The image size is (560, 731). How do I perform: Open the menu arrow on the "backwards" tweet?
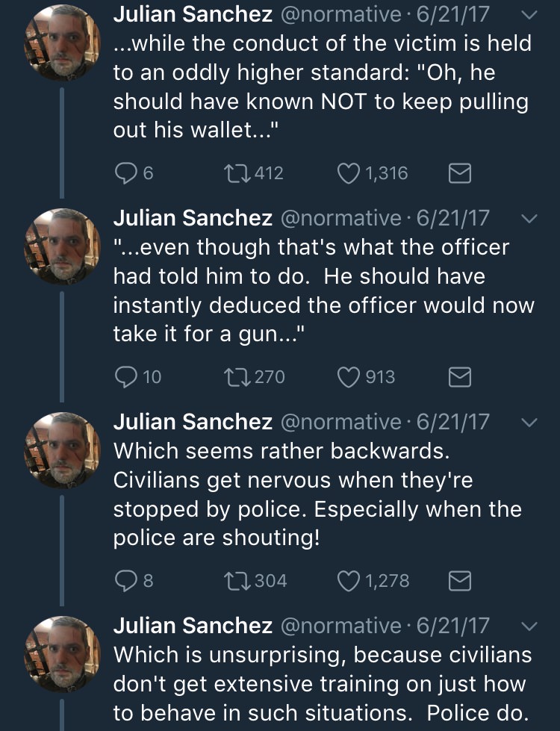[x=528, y=423]
